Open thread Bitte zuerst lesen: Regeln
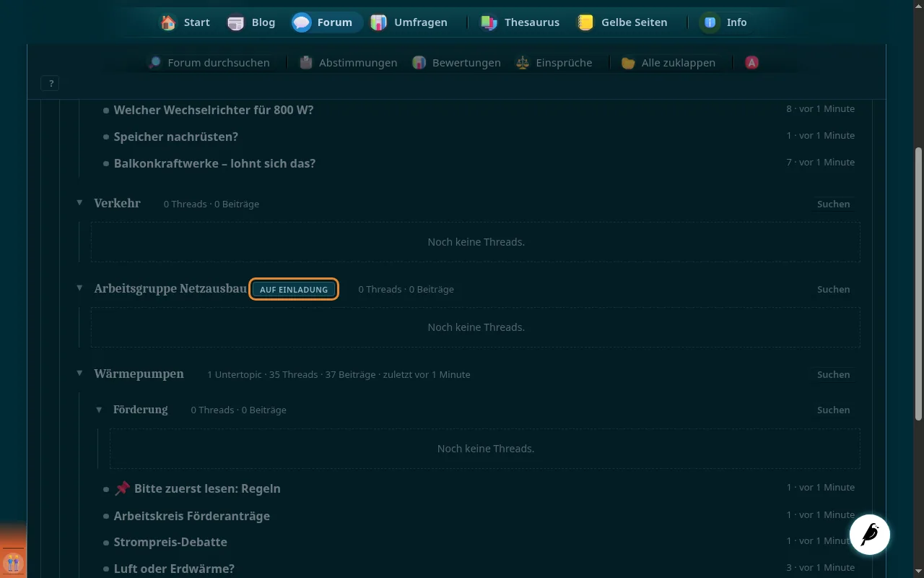The height and width of the screenshot is (578, 924). [207, 488]
